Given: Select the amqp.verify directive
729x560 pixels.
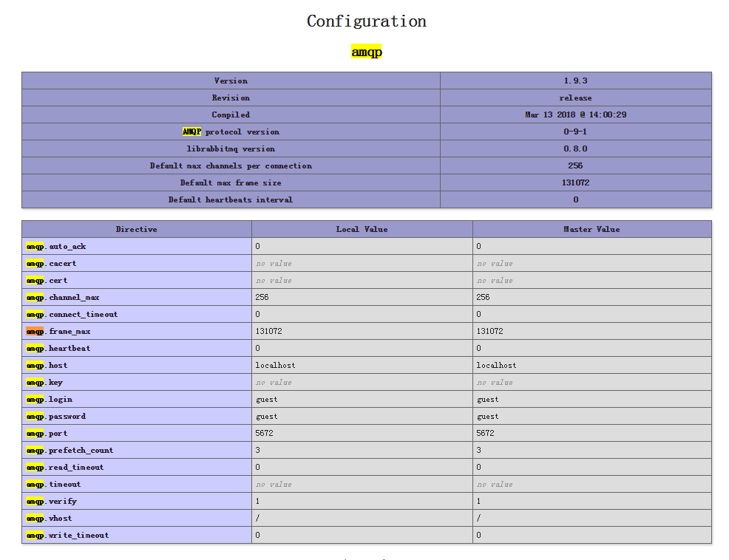Looking at the screenshot, I should click(51, 502).
